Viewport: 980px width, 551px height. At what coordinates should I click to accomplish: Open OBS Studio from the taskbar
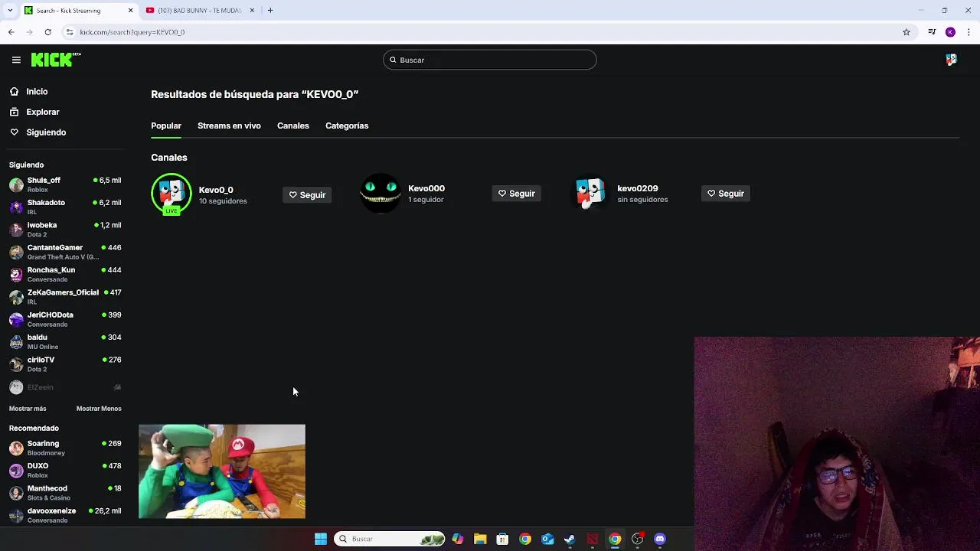[x=637, y=539]
